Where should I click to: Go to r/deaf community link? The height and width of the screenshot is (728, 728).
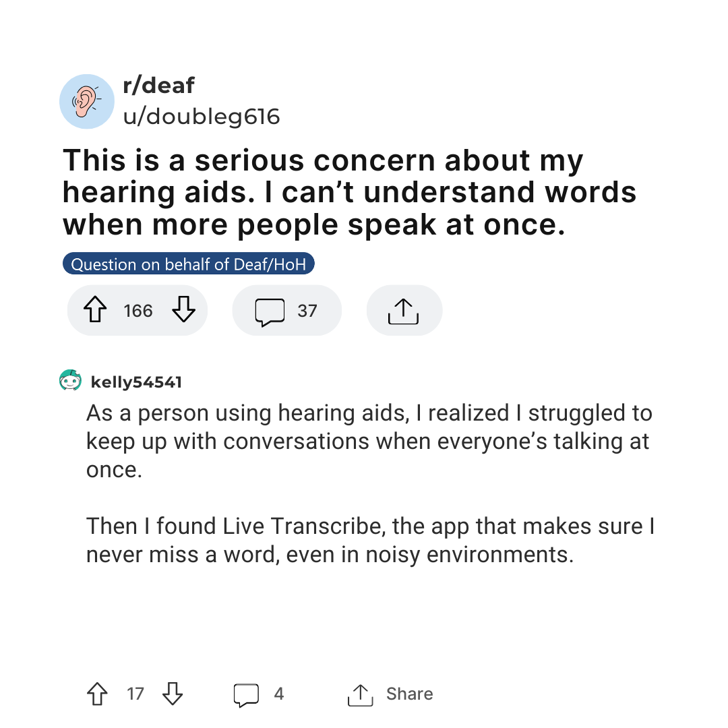click(x=159, y=86)
